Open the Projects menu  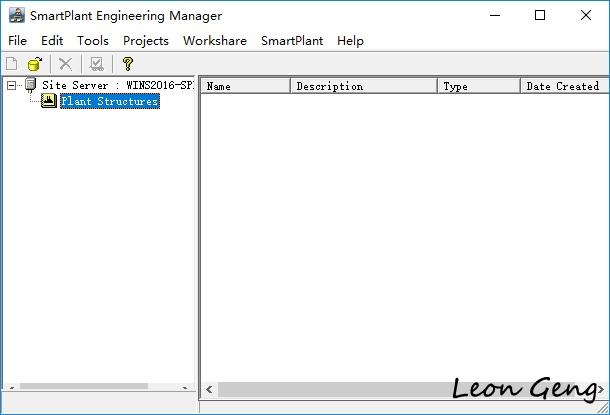pyautogui.click(x=146, y=40)
